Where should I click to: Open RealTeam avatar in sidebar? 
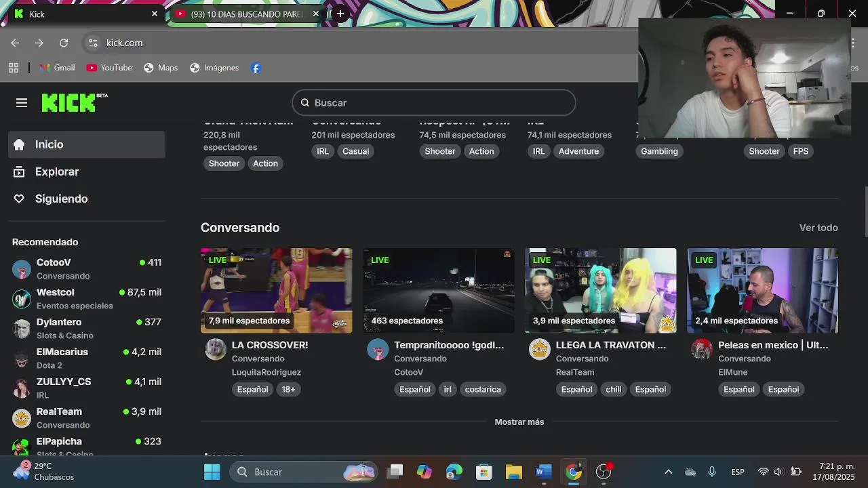pyautogui.click(x=22, y=418)
